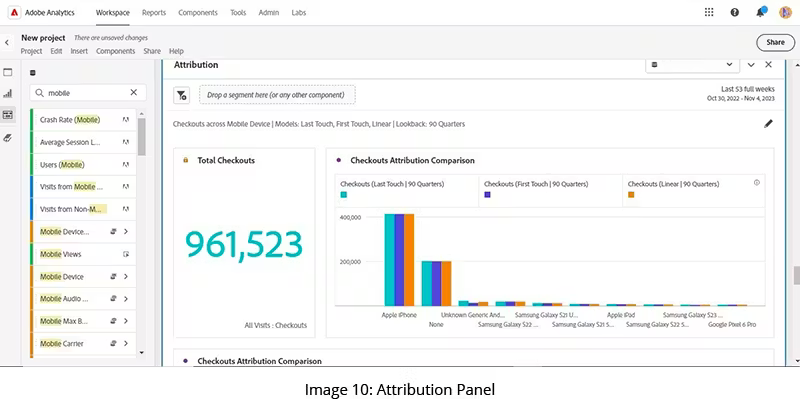Screen dimensions: 800x399
Task: Open the Share menu in menu bar
Action: click(x=152, y=51)
